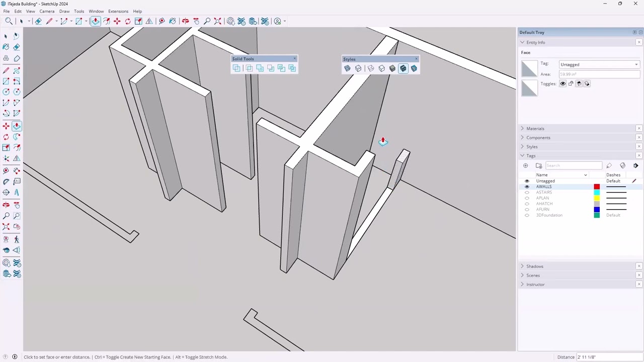Open the File menu

(x=7, y=11)
